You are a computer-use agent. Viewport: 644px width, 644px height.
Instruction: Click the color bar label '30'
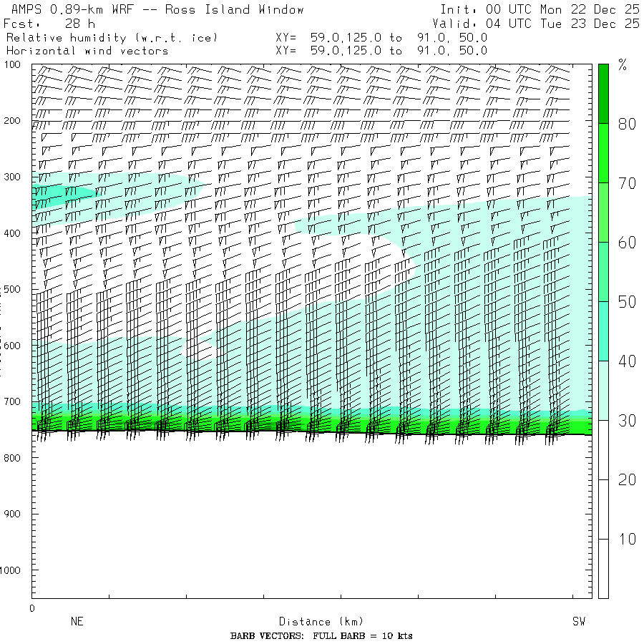(x=627, y=421)
